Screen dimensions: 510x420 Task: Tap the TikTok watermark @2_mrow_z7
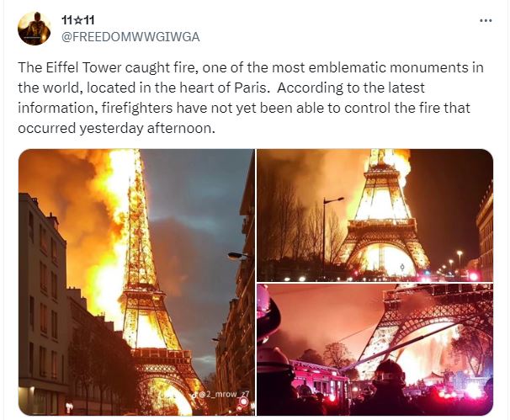pos(221,395)
